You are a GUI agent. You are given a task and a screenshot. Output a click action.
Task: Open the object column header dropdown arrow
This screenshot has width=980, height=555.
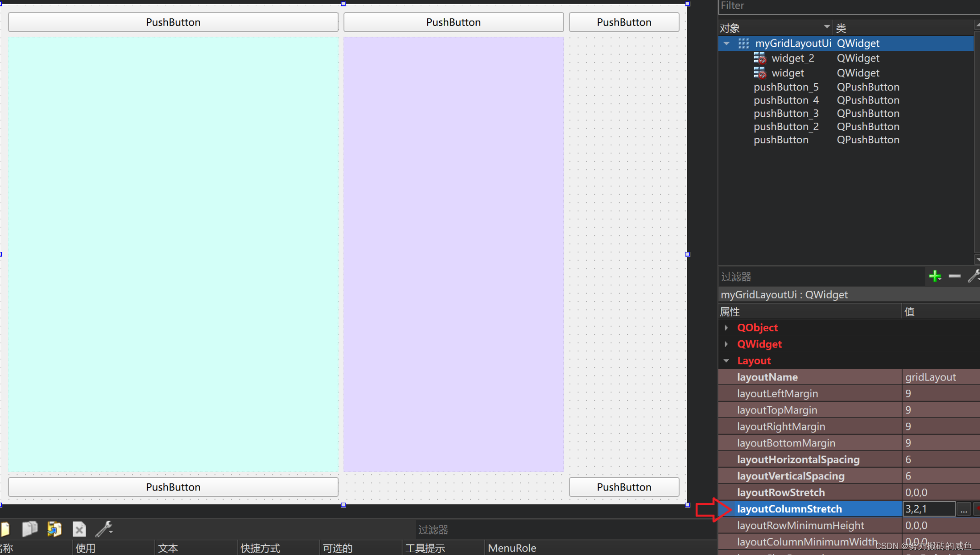pos(827,27)
